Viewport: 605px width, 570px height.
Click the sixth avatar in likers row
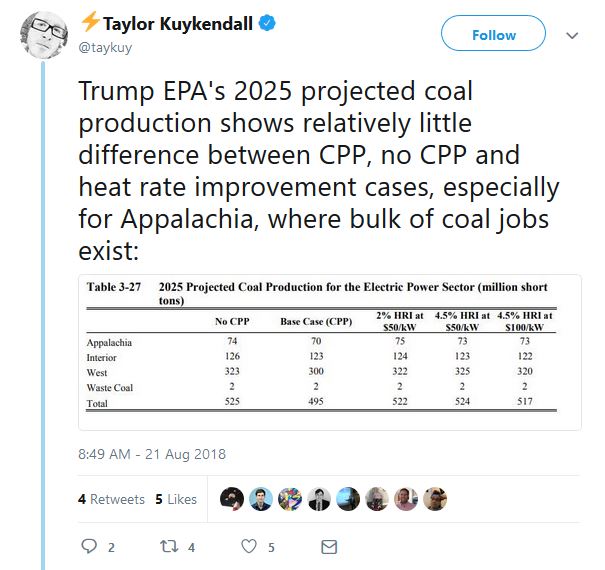pos(377,499)
